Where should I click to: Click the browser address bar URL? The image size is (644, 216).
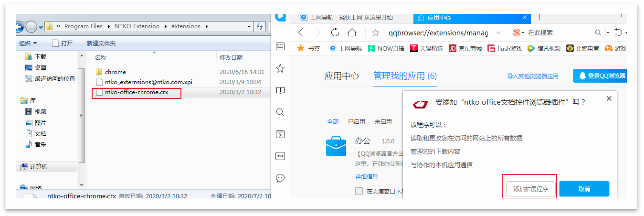[x=438, y=32]
